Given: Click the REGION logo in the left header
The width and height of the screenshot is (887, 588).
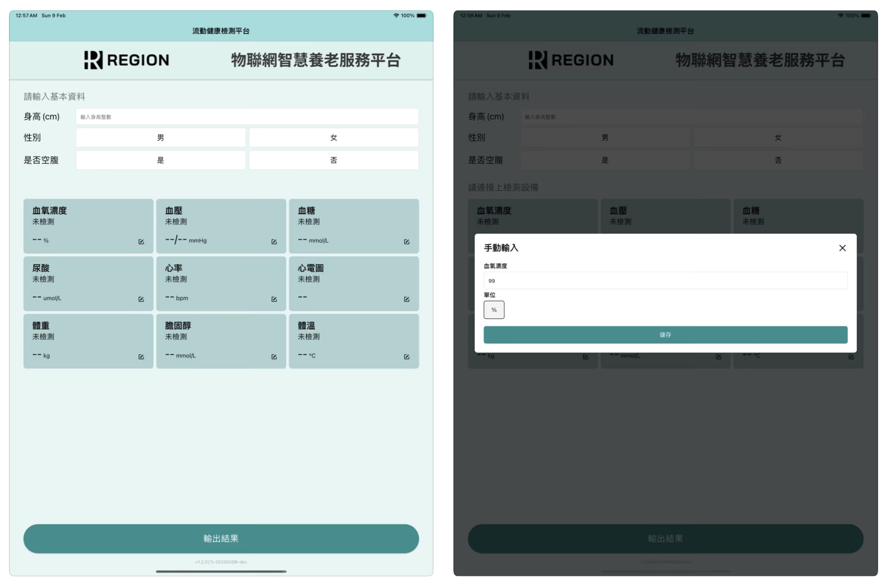Looking at the screenshot, I should pos(127,60).
